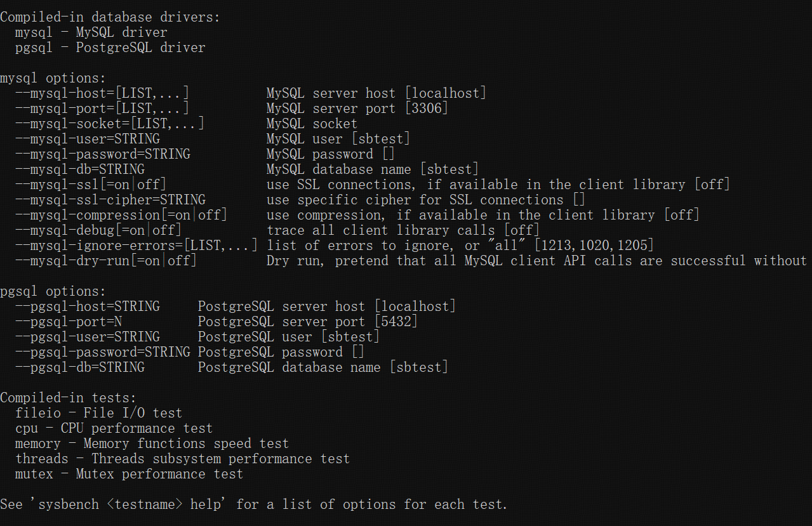Click the '--mysql-host=[LIST,...]' option text
Viewport: 812px width, 526px height.
102,94
